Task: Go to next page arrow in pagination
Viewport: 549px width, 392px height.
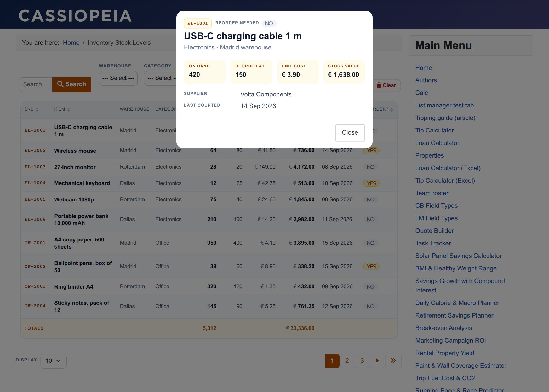Action: [x=377, y=361]
